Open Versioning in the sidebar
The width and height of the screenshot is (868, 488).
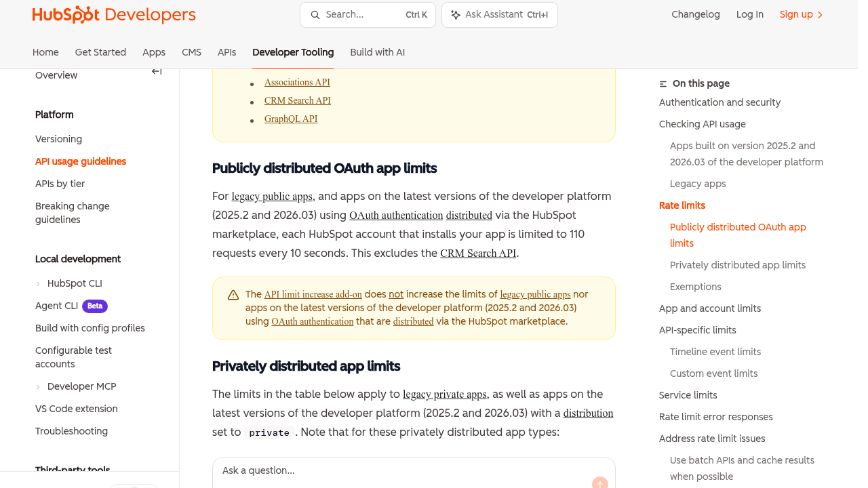(58, 140)
